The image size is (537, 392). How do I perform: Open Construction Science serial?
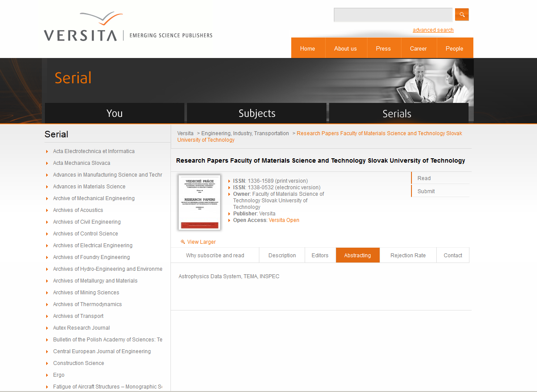78,363
